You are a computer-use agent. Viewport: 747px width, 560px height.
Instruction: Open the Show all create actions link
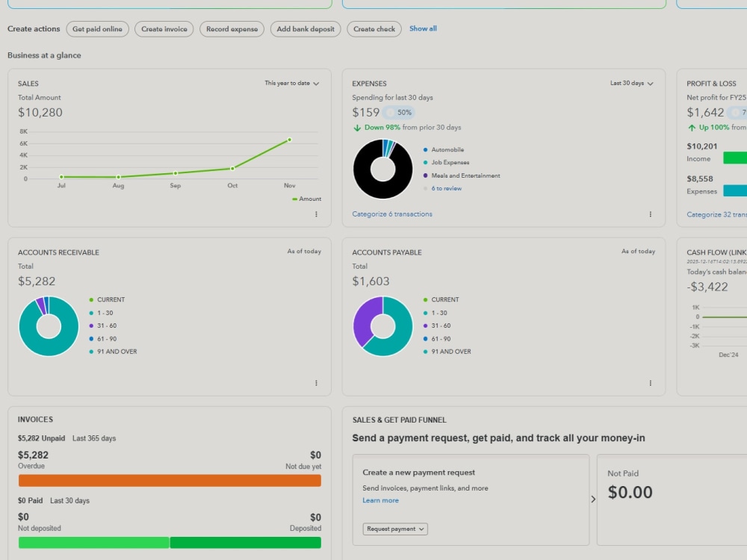(x=423, y=28)
